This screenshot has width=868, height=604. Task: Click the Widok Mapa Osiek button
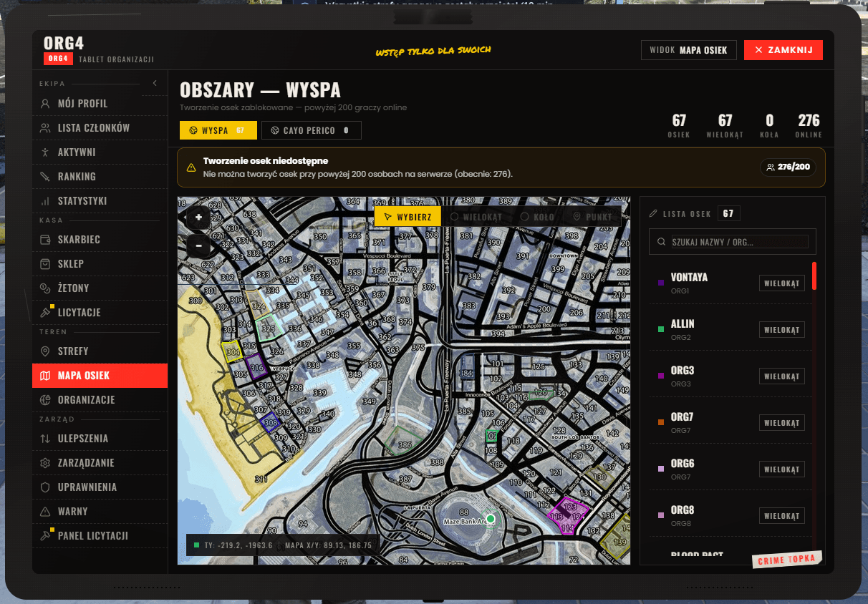[689, 50]
